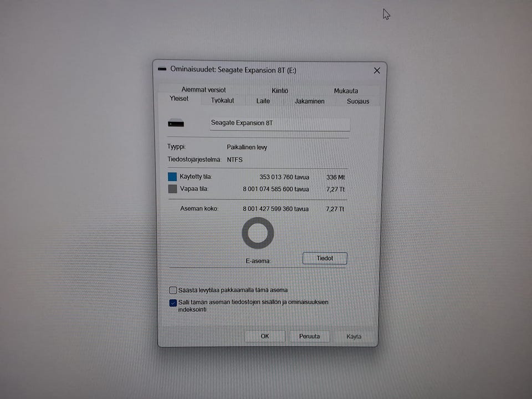Enable Säästä levytilaa pakkaamalla checkbox

tap(173, 290)
